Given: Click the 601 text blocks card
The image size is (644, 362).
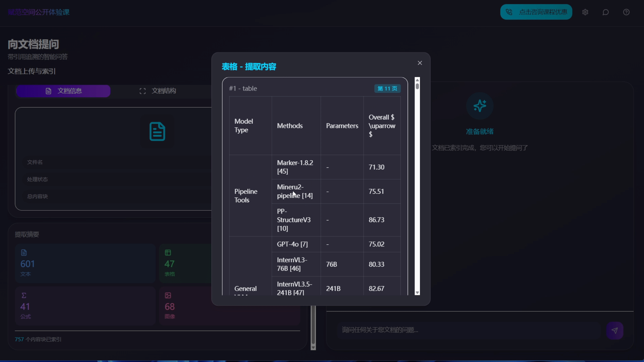Looking at the screenshot, I should click(x=85, y=263).
